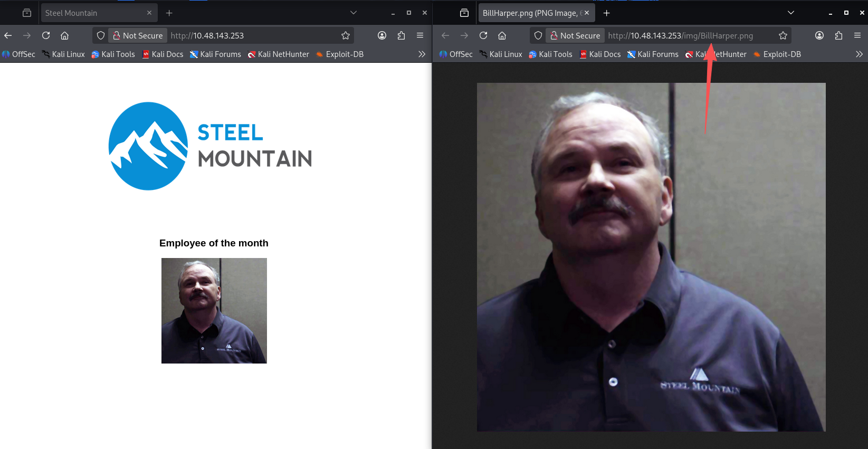Open the account icon in right browser
The image size is (868, 449).
pyautogui.click(x=819, y=35)
